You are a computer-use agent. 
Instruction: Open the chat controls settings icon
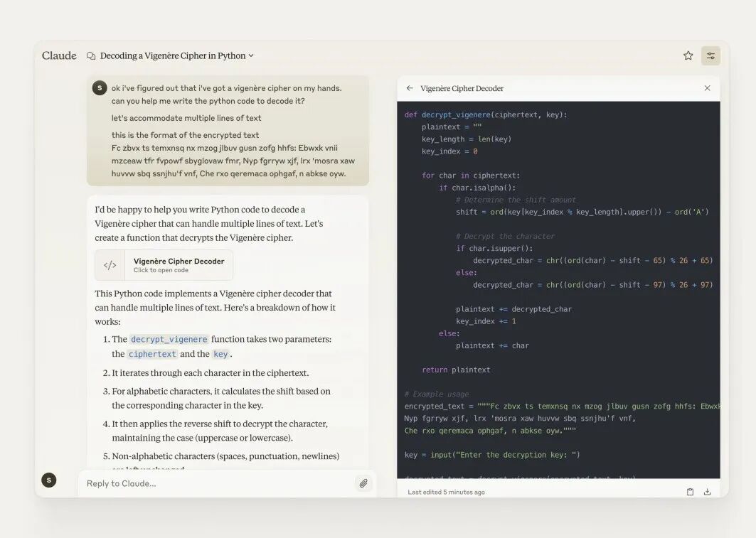(710, 56)
